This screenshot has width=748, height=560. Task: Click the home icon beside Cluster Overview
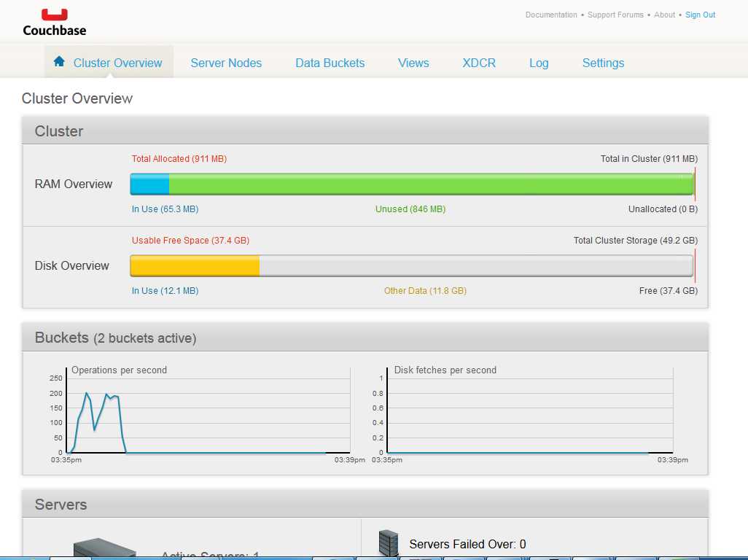(x=59, y=61)
